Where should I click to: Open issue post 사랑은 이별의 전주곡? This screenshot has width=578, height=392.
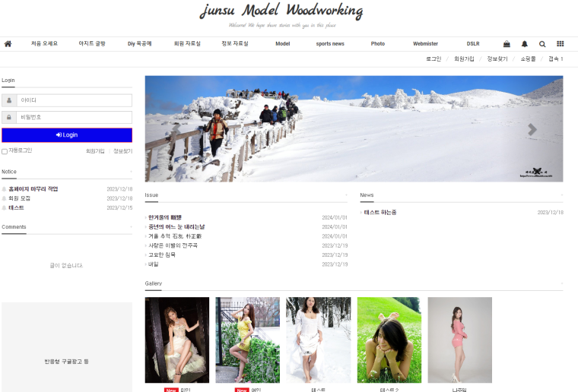(173, 245)
